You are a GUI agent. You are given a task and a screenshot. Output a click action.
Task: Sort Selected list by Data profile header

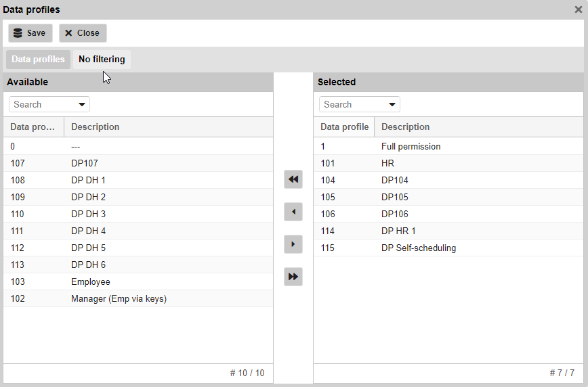pos(344,127)
